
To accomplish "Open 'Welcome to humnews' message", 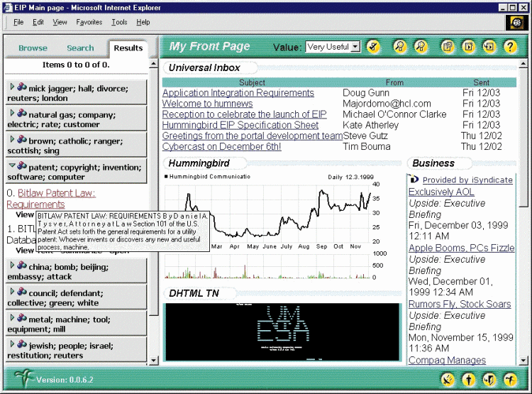I will (x=207, y=104).
